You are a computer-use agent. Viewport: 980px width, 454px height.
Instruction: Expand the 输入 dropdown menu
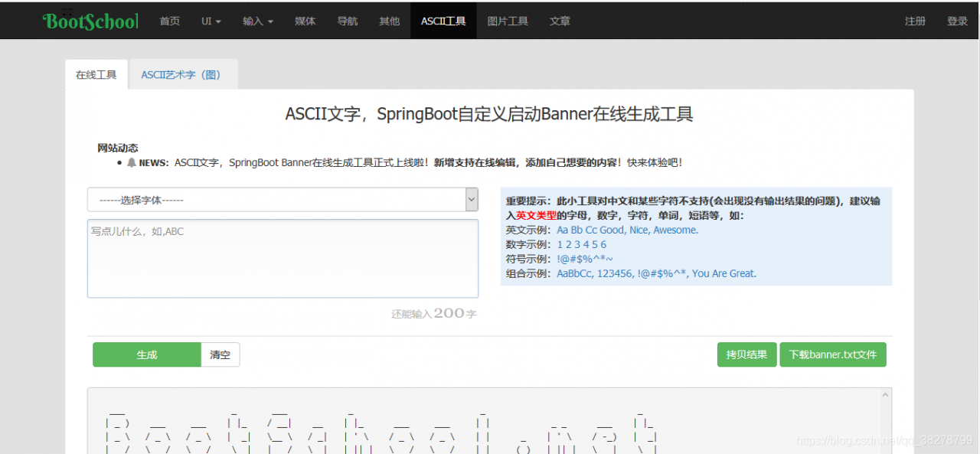coord(258,21)
